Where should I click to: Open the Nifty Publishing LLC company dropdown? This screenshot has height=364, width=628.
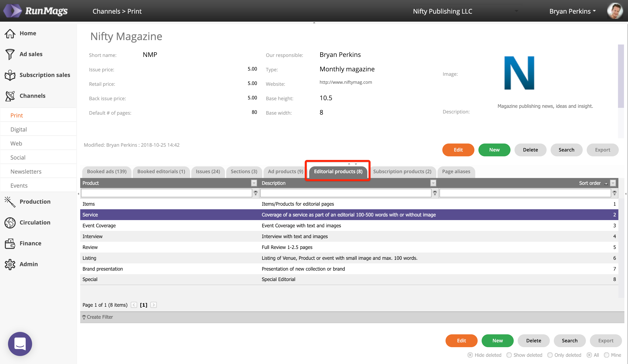click(x=516, y=11)
